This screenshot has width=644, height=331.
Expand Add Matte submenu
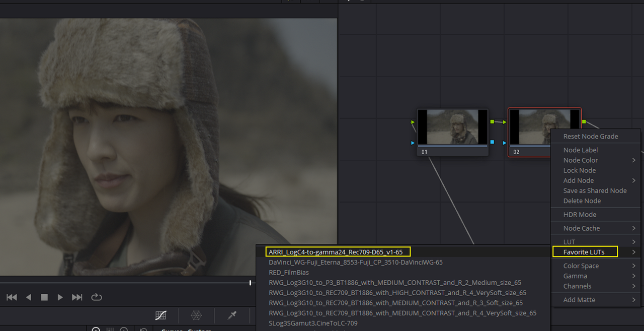pos(597,300)
